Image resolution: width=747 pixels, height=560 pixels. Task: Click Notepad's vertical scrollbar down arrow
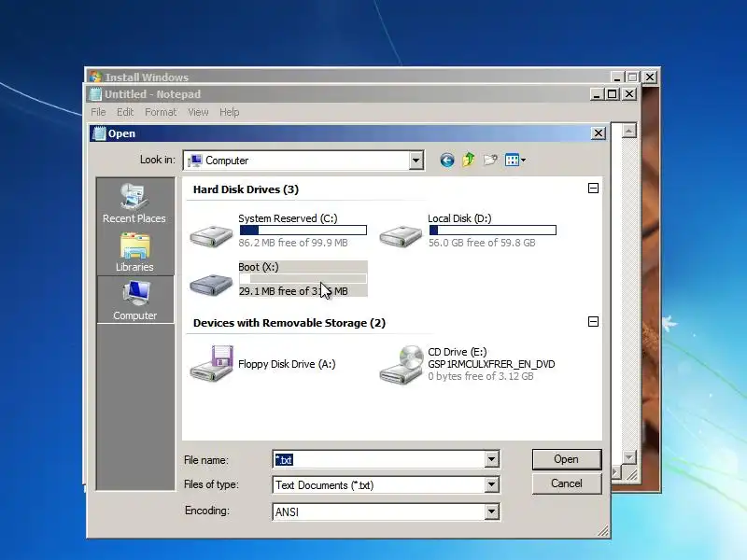[x=628, y=457]
